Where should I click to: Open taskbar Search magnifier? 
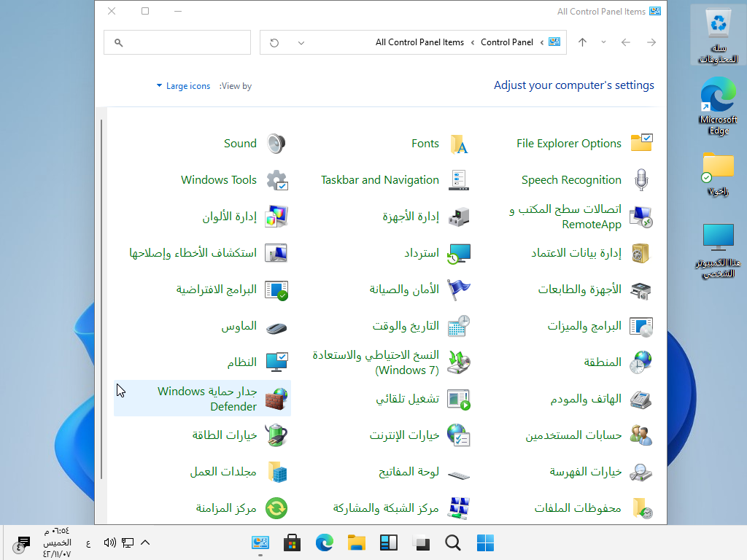(452, 542)
